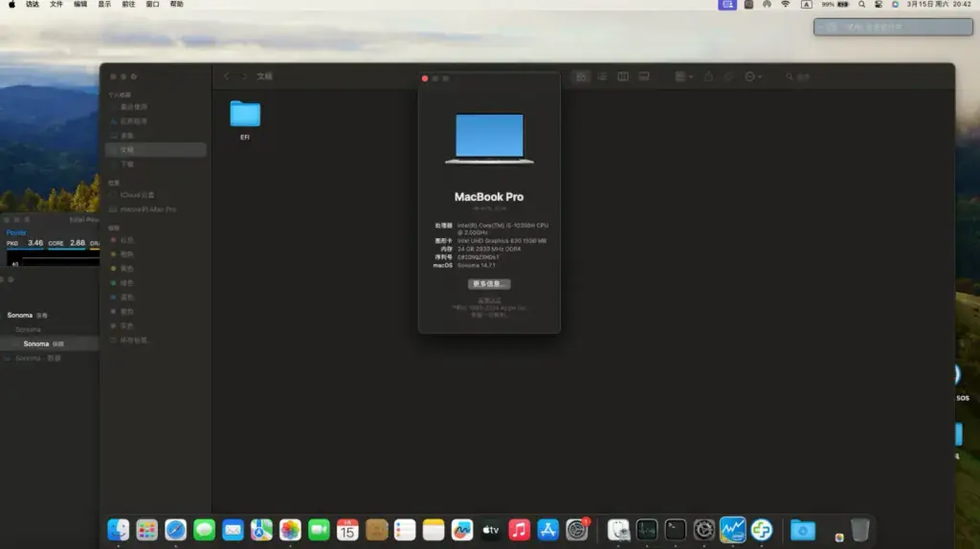Viewport: 980px width, 549px height.
Task: Open Launchpad from the Dock
Action: (x=146, y=530)
